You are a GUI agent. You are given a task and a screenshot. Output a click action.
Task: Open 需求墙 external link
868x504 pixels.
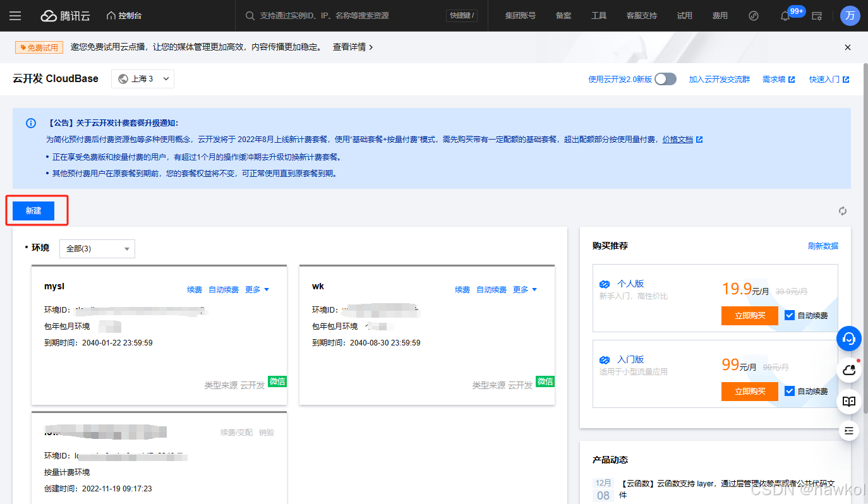(778, 80)
